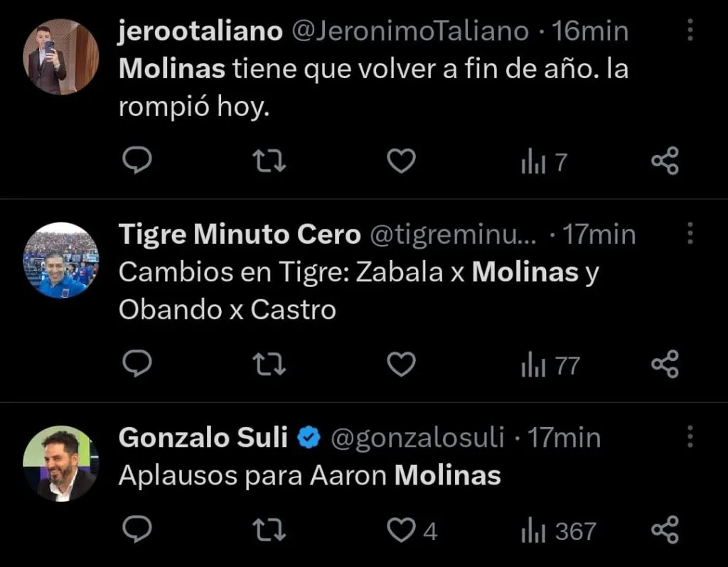Retweet the Cambios en Tigre tweet
The image size is (728, 567).
pos(270,365)
